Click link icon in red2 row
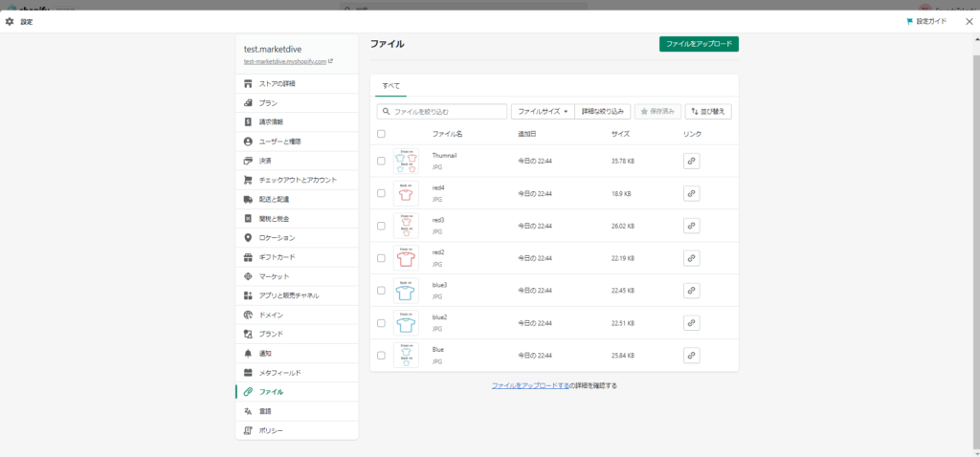This screenshot has height=457, width=980. click(691, 258)
